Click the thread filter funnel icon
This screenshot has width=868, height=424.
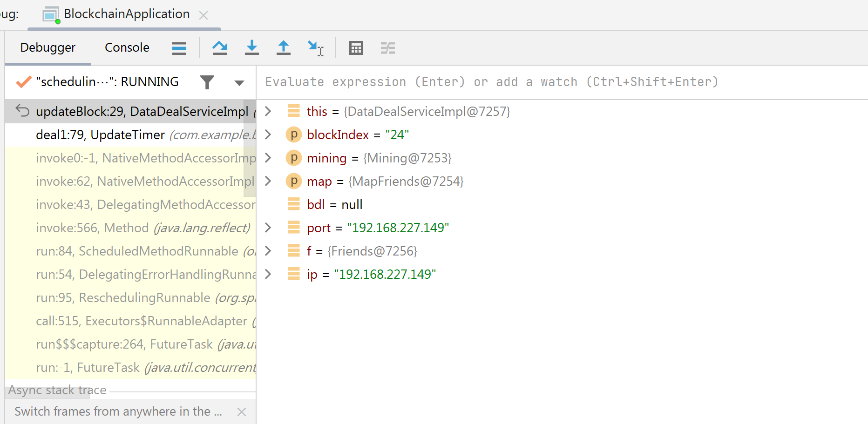pyautogui.click(x=207, y=82)
